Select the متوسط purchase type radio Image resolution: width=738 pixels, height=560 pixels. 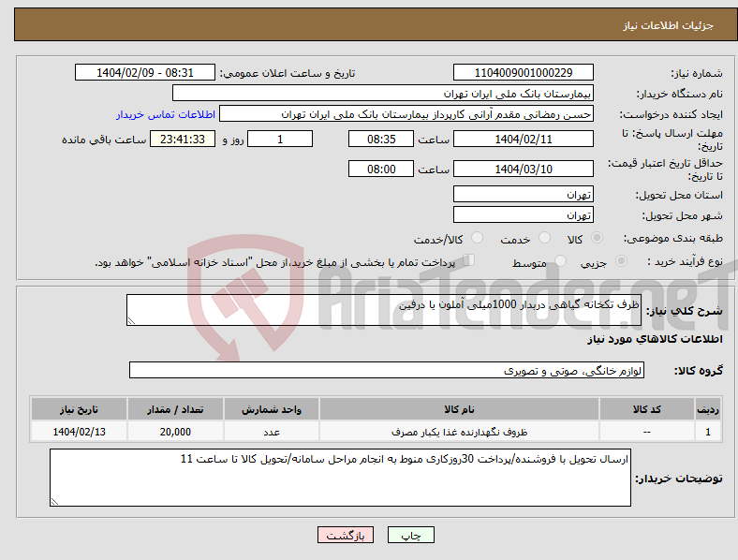click(561, 260)
